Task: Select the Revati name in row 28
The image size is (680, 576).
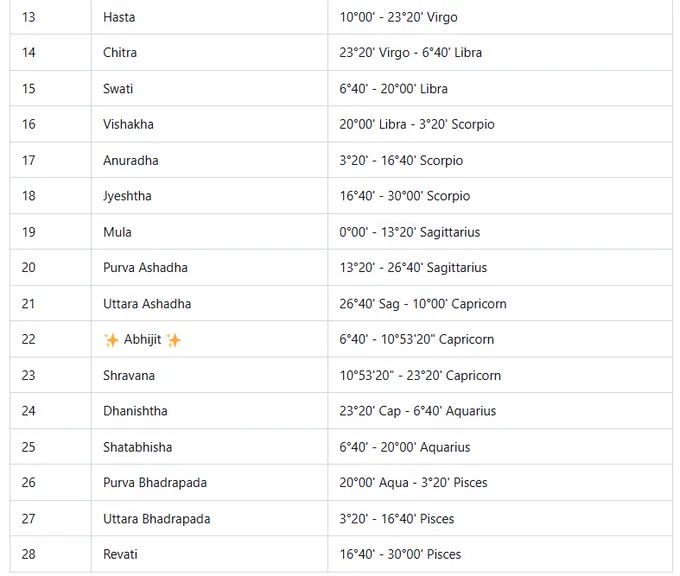Action: click(120, 554)
